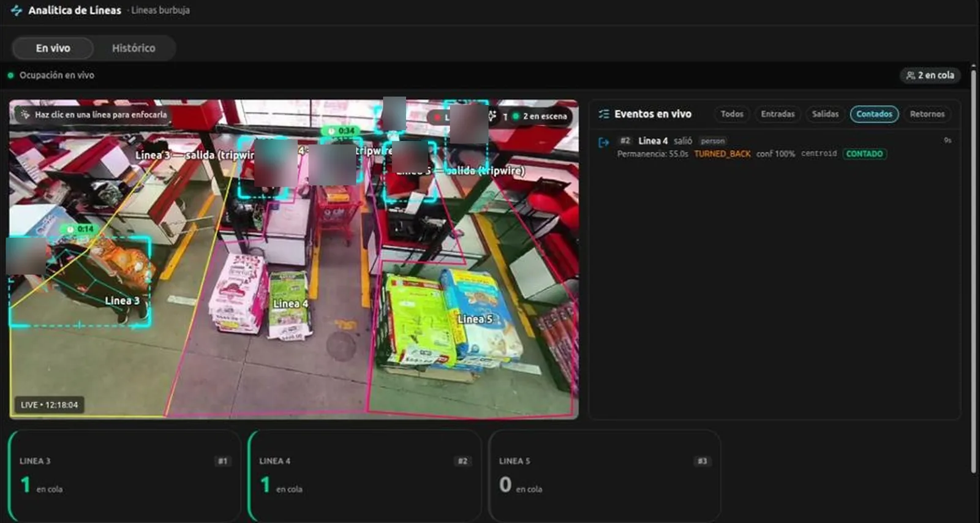Select the LINEA 4 queue card
The image size is (980, 523).
pos(364,476)
